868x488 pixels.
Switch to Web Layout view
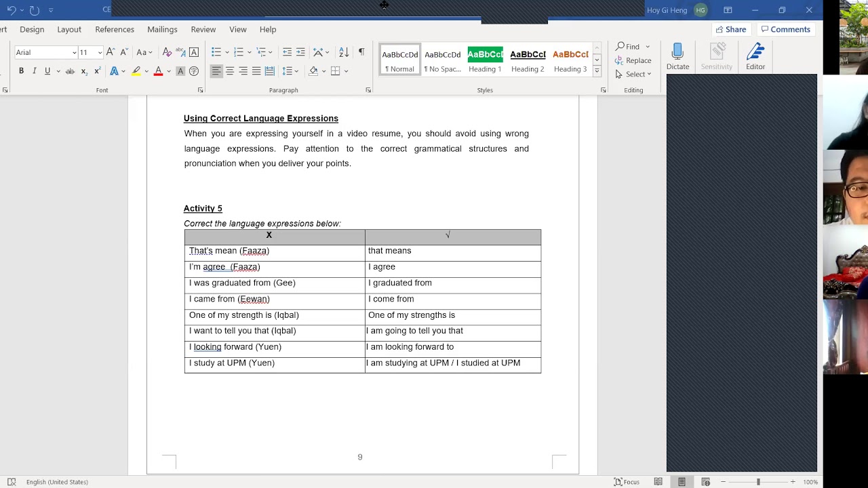tap(705, 482)
